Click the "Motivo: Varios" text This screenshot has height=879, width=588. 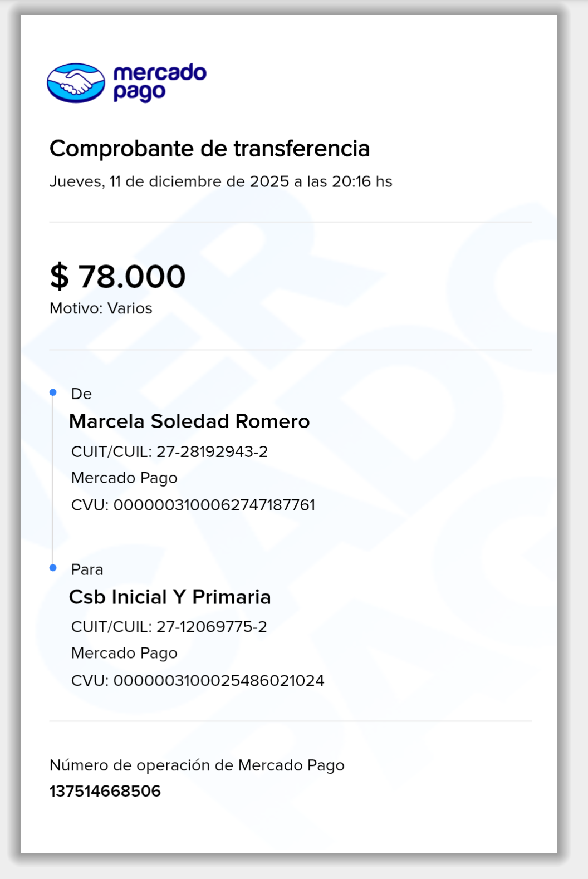pyautogui.click(x=101, y=308)
